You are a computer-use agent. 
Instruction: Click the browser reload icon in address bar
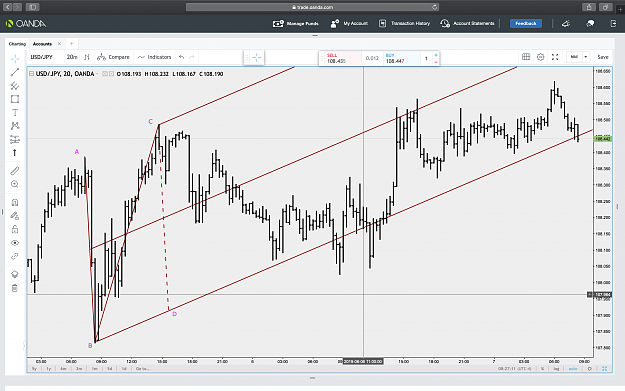tap(434, 7)
